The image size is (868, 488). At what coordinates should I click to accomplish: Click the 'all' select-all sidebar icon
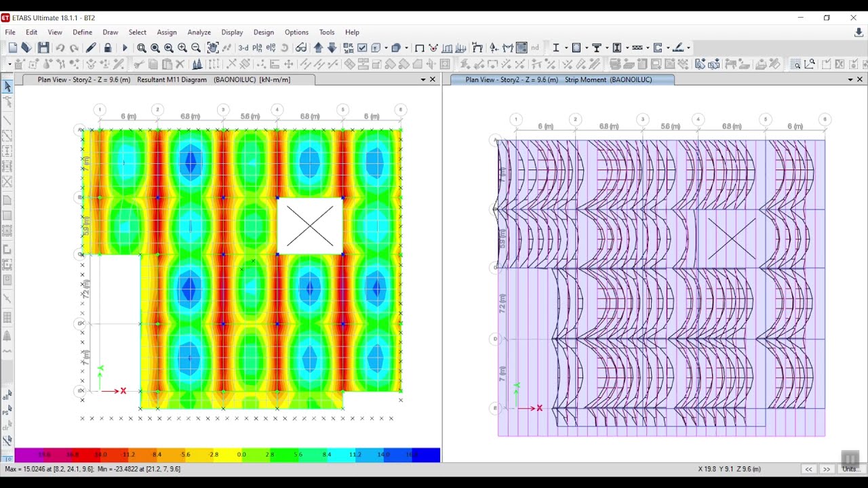(x=7, y=395)
